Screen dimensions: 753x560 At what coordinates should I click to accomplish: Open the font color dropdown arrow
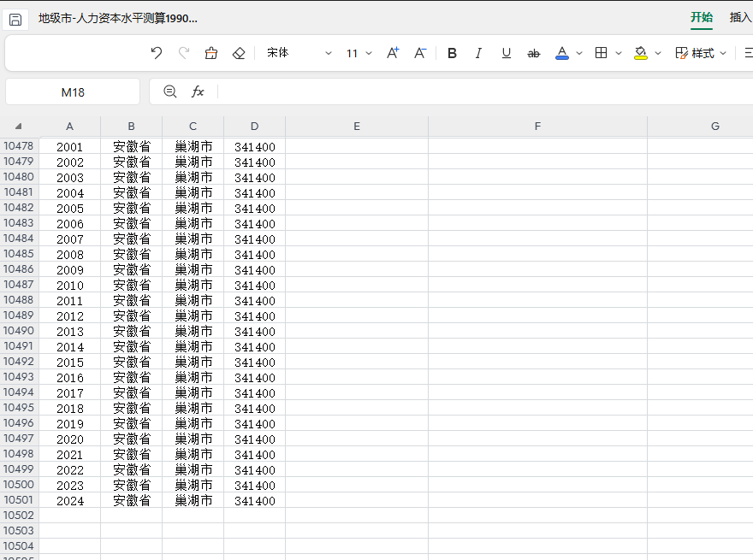(x=579, y=53)
